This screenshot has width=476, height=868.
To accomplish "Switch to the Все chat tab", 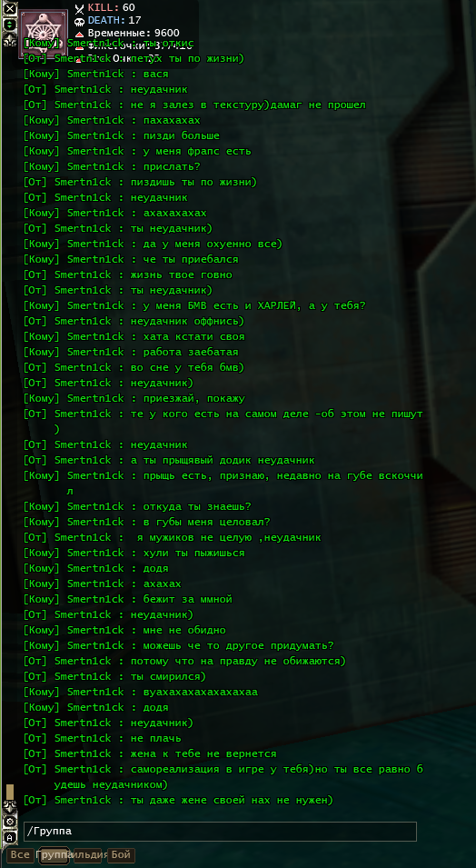I will 20,855.
